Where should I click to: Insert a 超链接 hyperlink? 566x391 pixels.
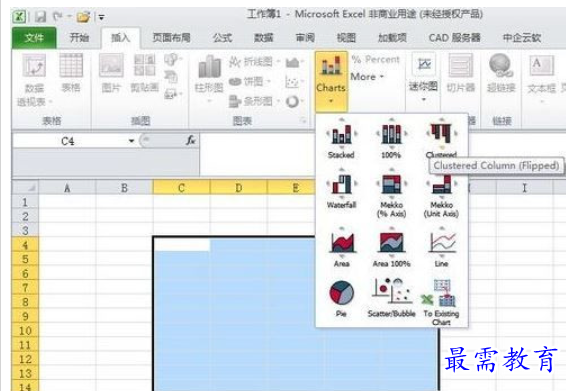[501, 73]
